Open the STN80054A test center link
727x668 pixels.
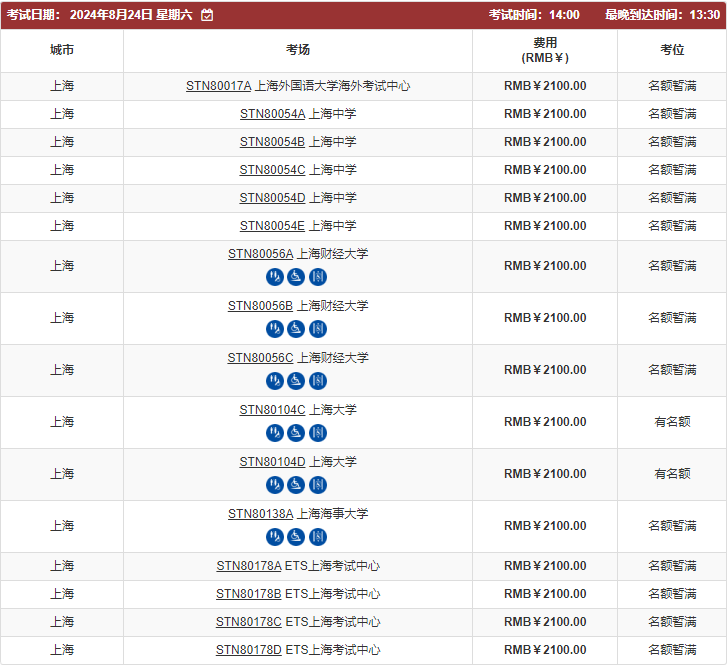272,114
